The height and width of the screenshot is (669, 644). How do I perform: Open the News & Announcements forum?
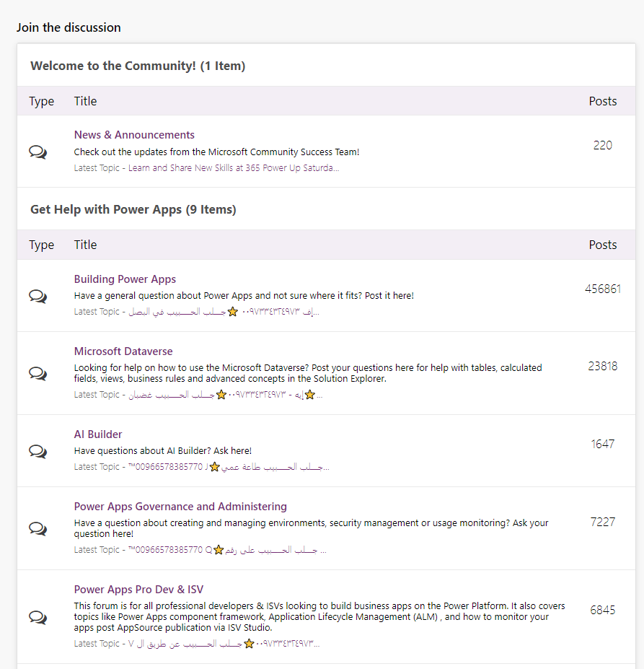pos(134,135)
